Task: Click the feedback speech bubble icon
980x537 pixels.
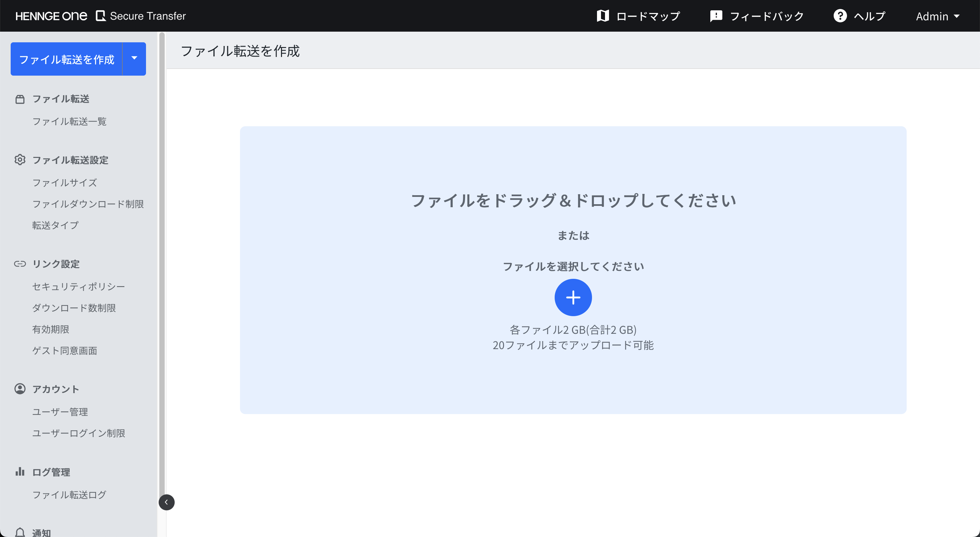Action: [x=716, y=16]
